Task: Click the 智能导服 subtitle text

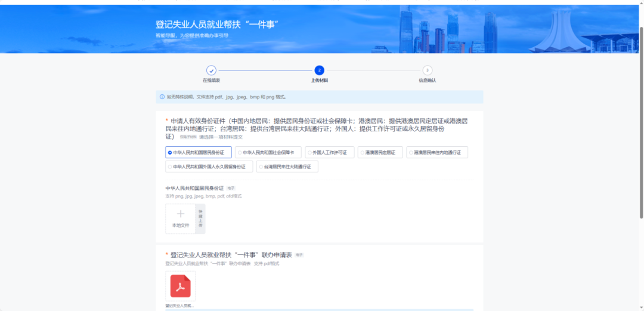Action: 192,36
